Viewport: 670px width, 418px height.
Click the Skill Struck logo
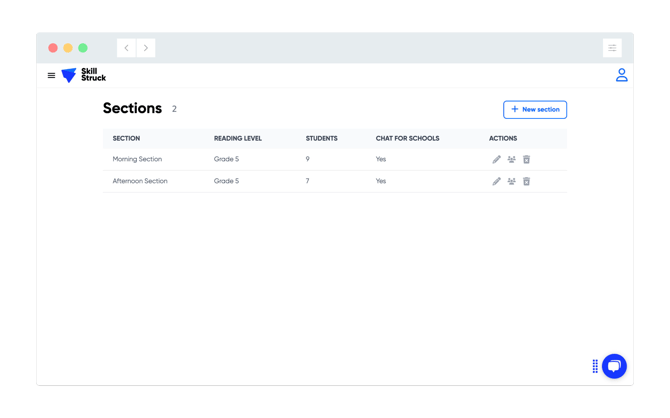pos(83,75)
